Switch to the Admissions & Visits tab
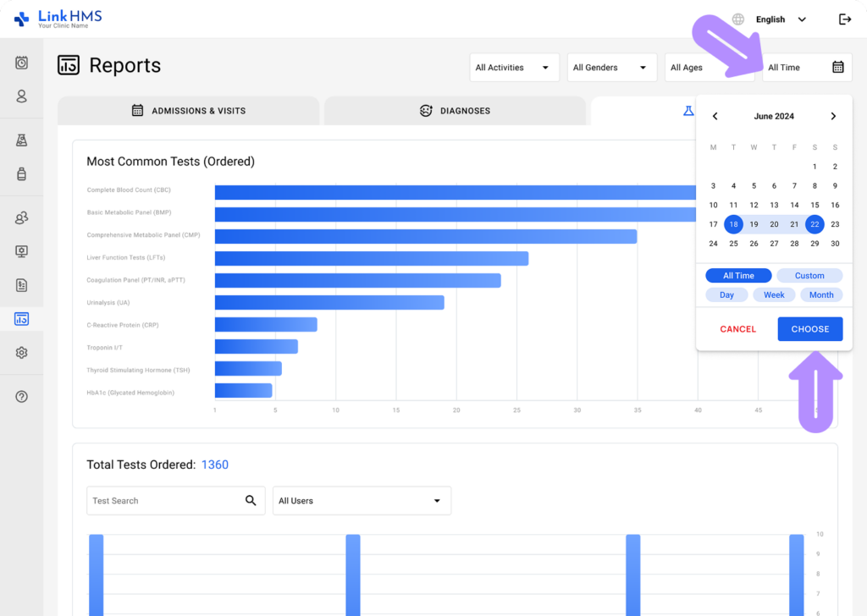Image resolution: width=867 pixels, height=616 pixels. tap(188, 111)
